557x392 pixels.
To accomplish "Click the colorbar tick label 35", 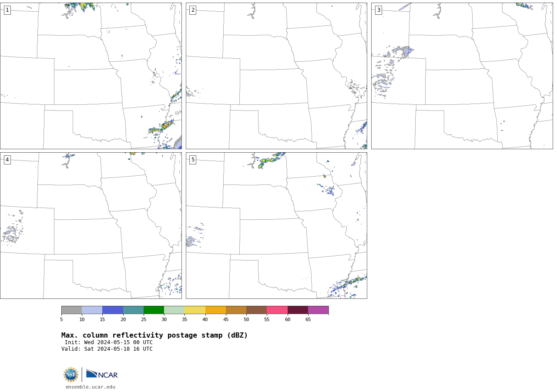I will pyautogui.click(x=185, y=320).
